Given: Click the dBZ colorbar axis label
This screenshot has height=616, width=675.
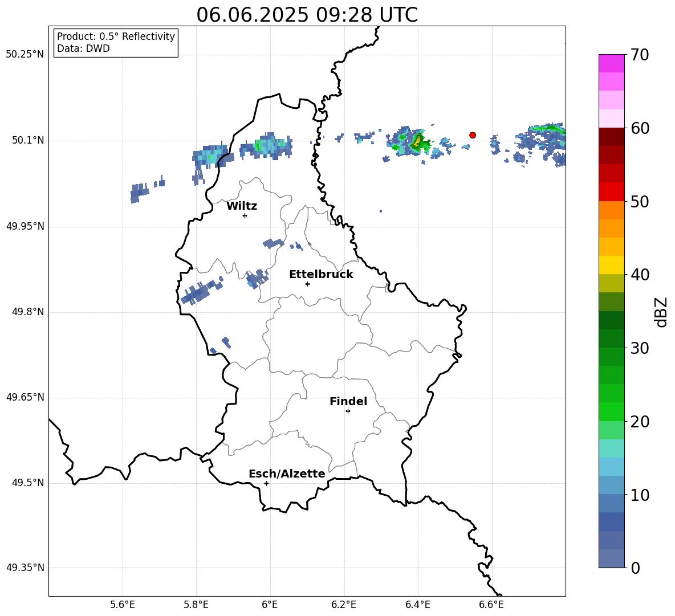Looking at the screenshot, I should [661, 312].
